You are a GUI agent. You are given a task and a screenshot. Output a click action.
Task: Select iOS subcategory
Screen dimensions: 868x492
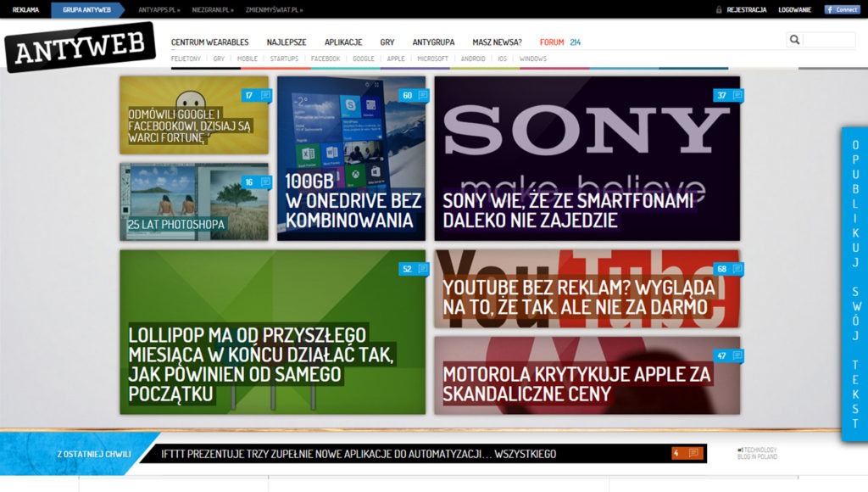(x=502, y=59)
